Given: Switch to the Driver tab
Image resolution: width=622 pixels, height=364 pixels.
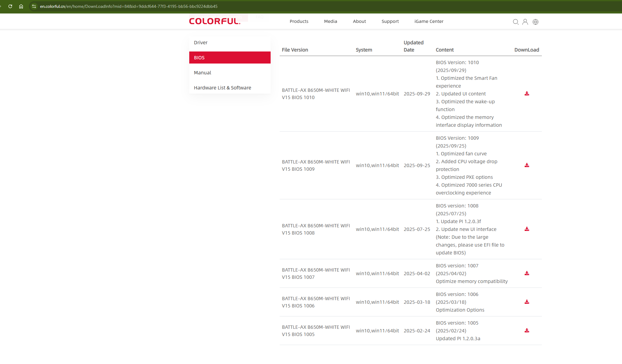Looking at the screenshot, I should click(230, 42).
